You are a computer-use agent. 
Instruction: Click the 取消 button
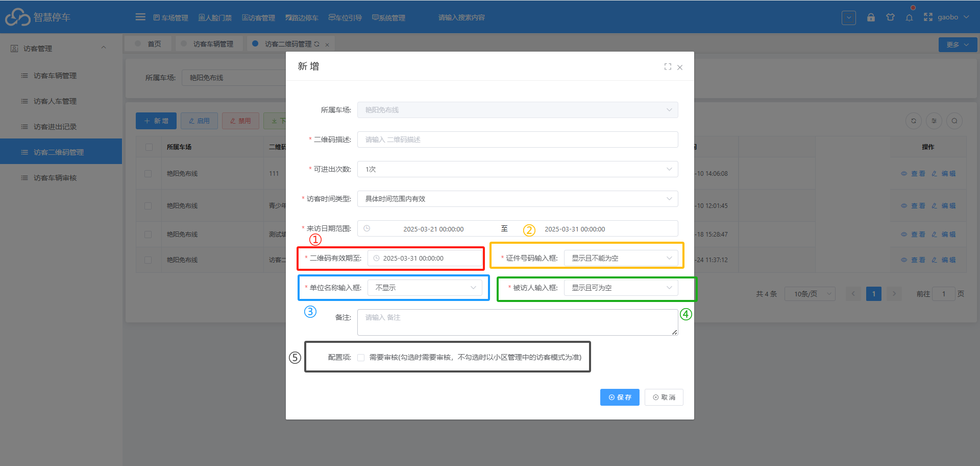tap(664, 398)
